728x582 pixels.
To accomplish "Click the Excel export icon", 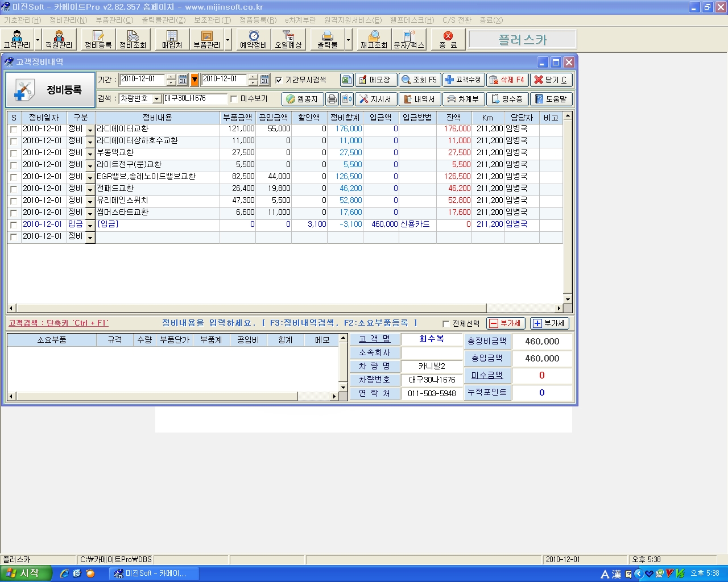I will 346,80.
